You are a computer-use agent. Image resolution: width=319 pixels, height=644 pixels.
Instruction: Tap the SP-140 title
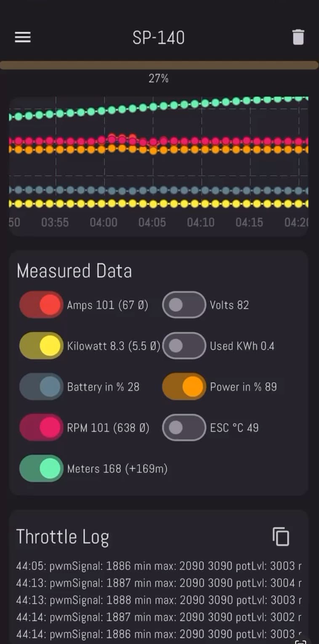[159, 38]
